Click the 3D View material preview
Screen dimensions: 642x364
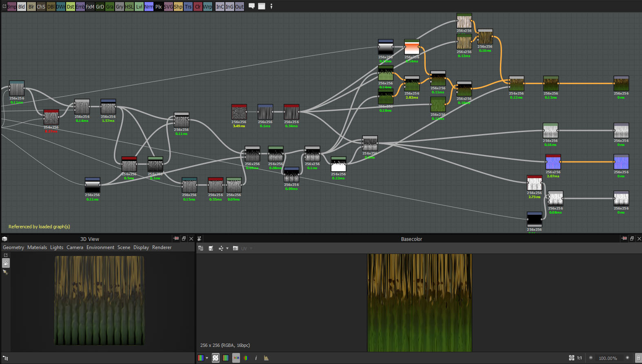pyautogui.click(x=100, y=300)
